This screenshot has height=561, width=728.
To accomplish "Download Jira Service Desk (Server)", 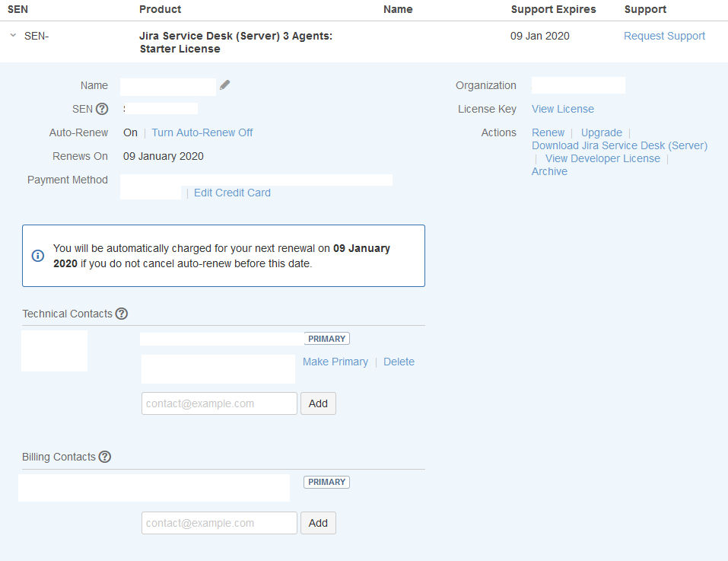I will point(619,146).
